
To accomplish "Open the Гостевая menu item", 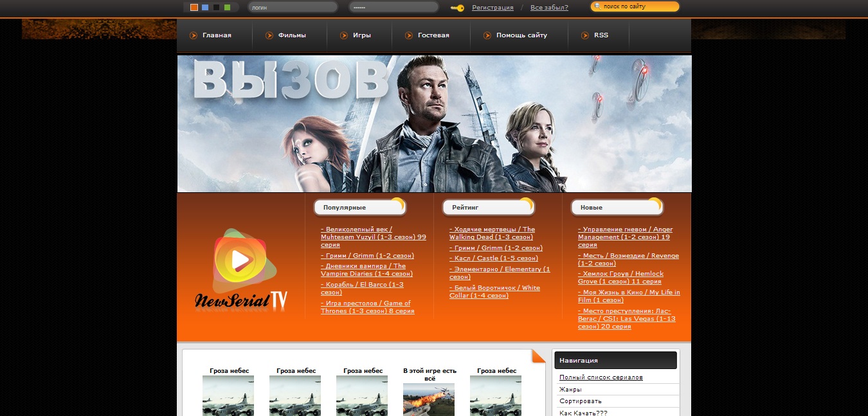I will pyautogui.click(x=433, y=35).
